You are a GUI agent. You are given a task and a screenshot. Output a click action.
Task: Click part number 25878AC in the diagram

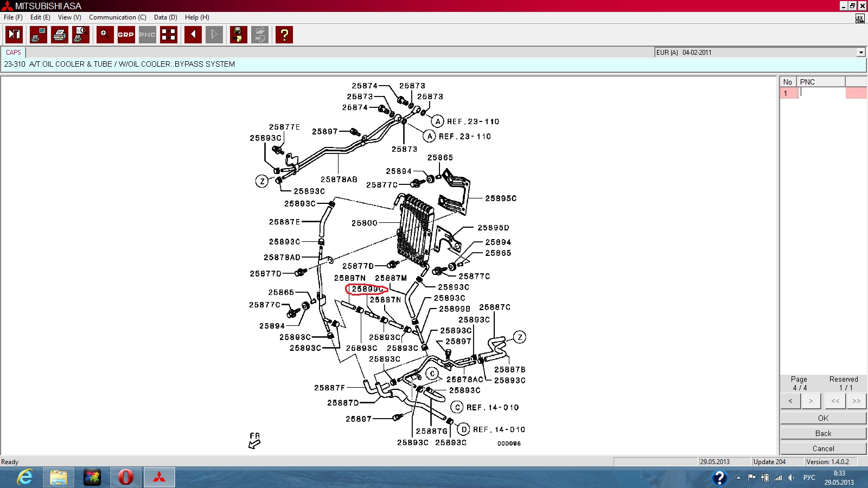pyautogui.click(x=465, y=380)
